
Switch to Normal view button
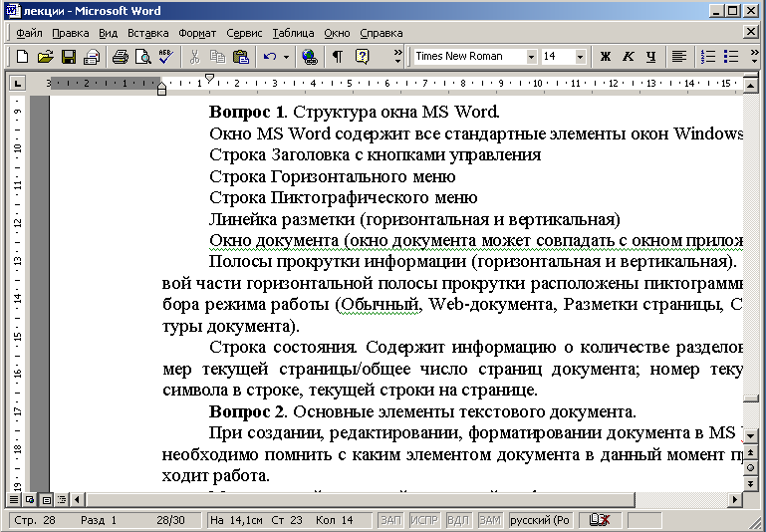pos(14,499)
